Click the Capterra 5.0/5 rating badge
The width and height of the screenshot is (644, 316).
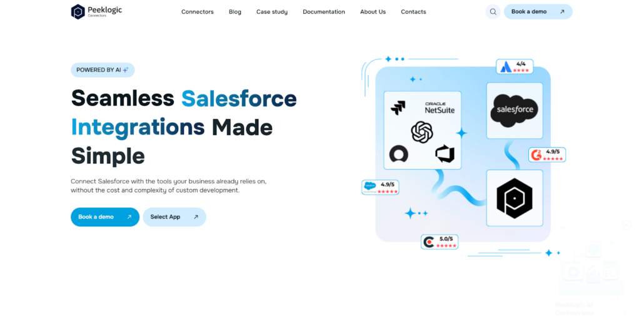click(440, 242)
